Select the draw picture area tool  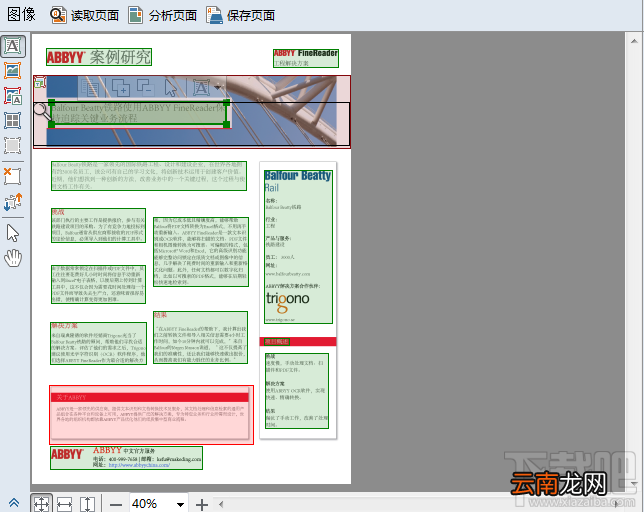click(x=13, y=71)
